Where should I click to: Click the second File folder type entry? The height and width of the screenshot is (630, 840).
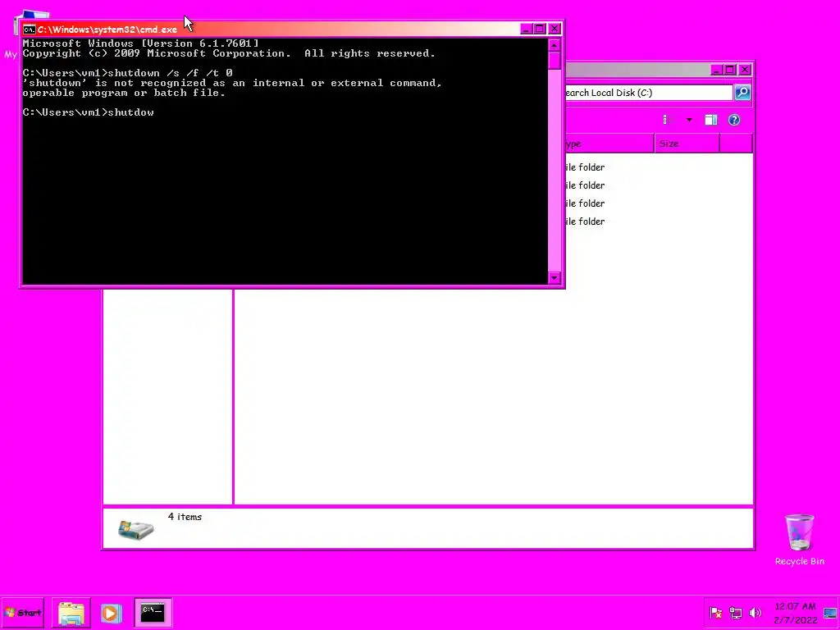click(585, 185)
